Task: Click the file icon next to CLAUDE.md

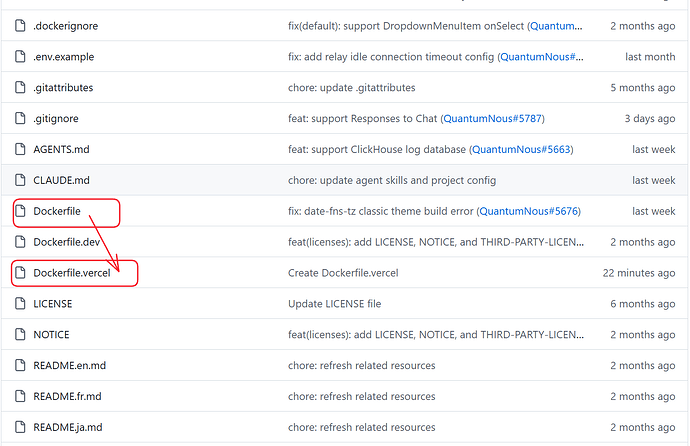Action: pos(20,180)
